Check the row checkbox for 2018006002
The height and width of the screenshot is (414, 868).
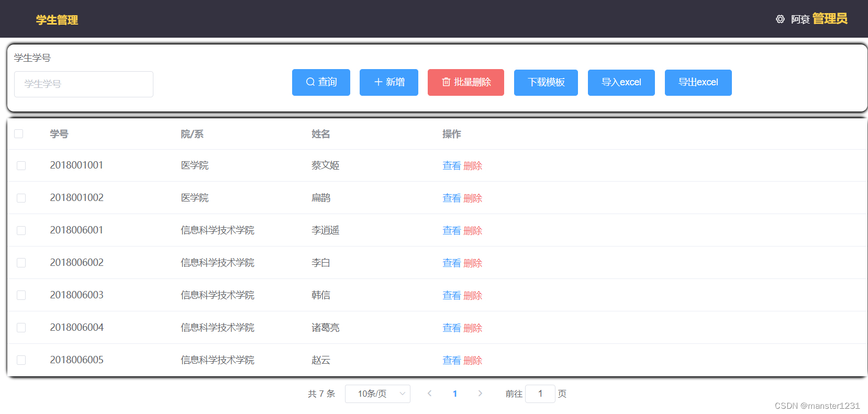coord(21,263)
